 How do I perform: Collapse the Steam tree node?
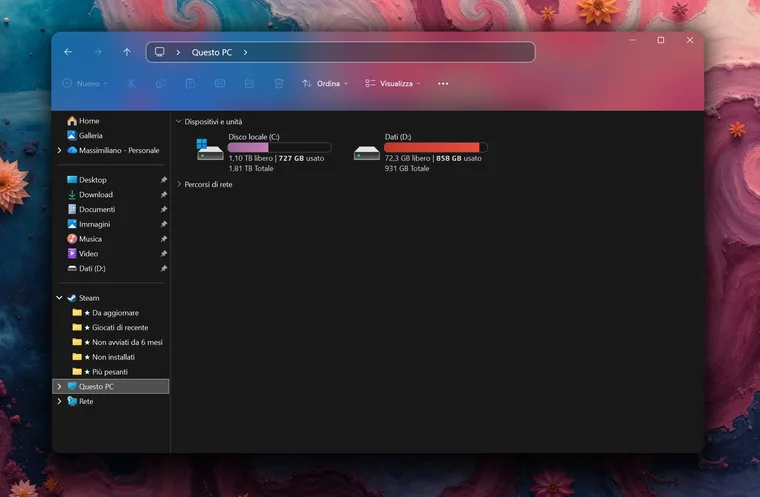click(60, 298)
